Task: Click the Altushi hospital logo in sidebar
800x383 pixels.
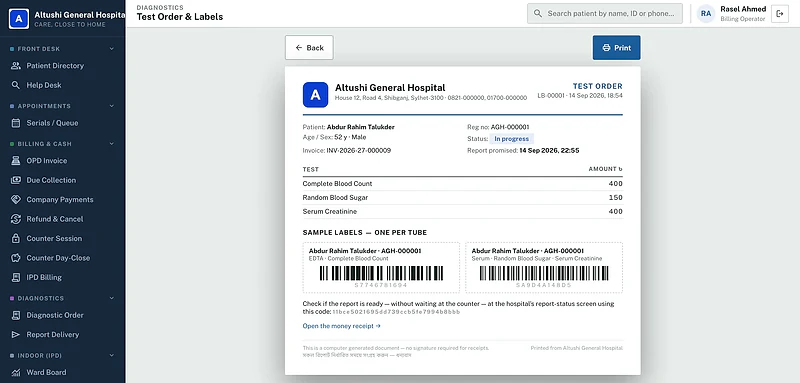Action: [19, 19]
